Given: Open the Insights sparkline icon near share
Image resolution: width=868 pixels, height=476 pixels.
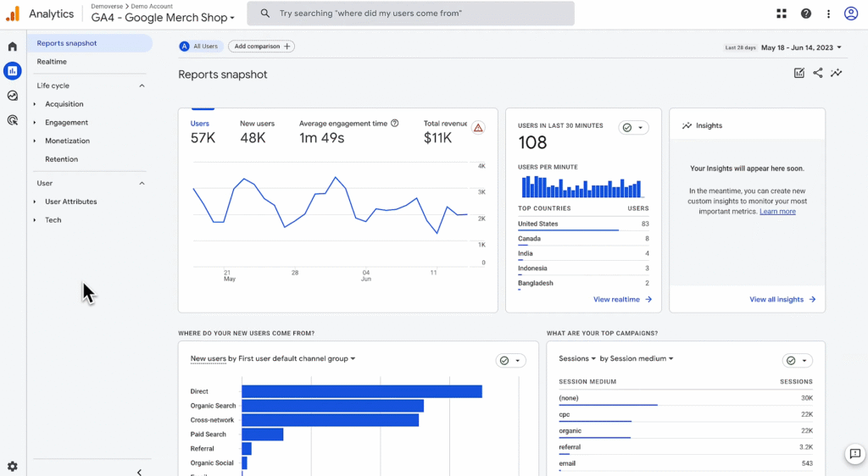Looking at the screenshot, I should pos(837,73).
